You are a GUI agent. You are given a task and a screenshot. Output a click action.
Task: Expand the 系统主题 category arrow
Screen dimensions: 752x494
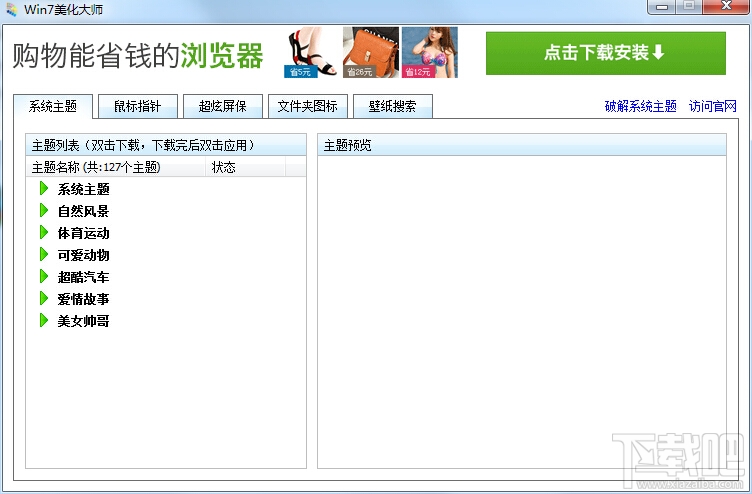(x=44, y=188)
